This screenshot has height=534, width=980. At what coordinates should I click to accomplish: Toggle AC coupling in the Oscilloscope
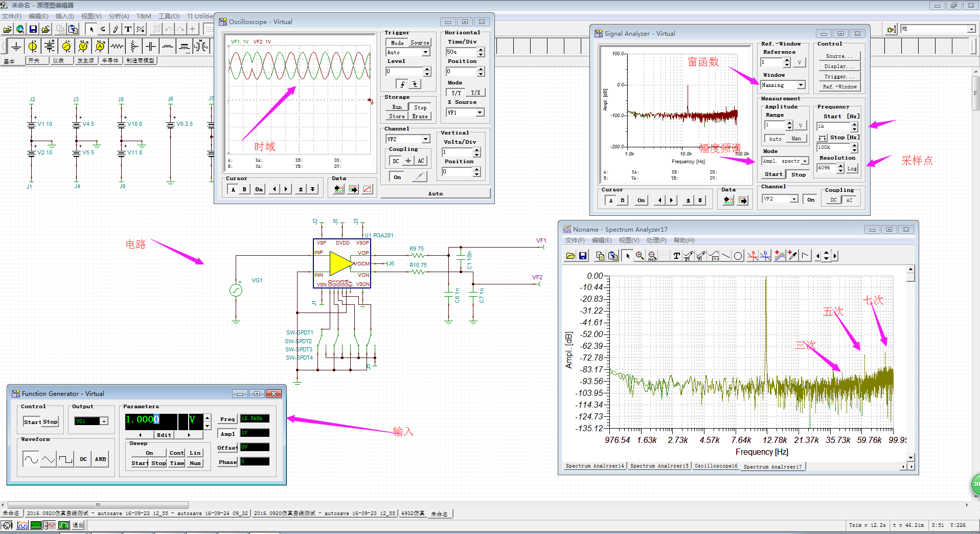coord(421,161)
